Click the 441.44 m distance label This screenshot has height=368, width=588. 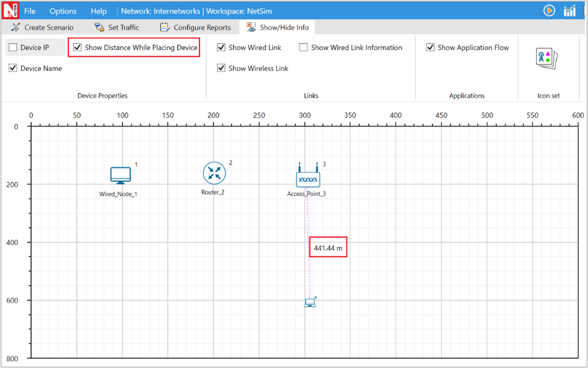328,248
